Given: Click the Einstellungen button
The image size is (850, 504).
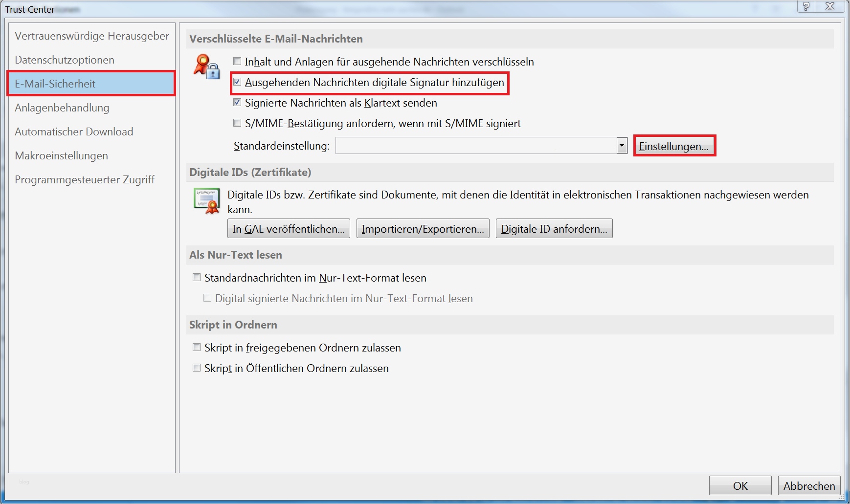Looking at the screenshot, I should click(674, 145).
